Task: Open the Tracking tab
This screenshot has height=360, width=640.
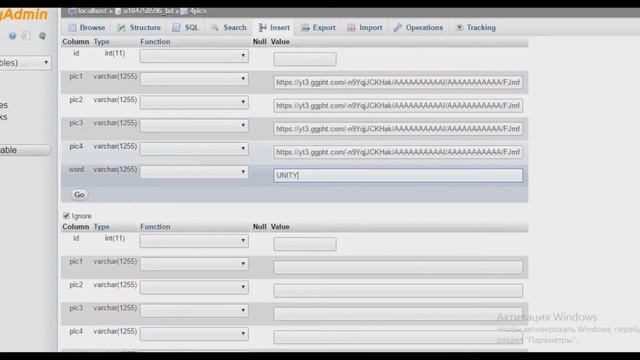Action: click(476, 28)
